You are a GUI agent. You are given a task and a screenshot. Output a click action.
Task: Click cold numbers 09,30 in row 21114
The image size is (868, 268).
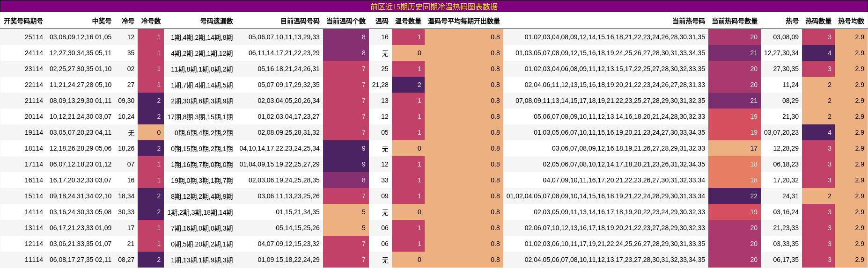(126, 101)
